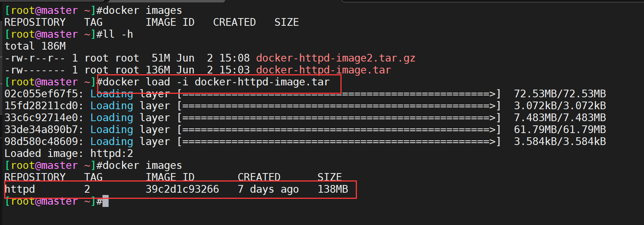Click layer hash 02c055ef67f5
Viewport: 644px width, 225px height.
point(41,94)
